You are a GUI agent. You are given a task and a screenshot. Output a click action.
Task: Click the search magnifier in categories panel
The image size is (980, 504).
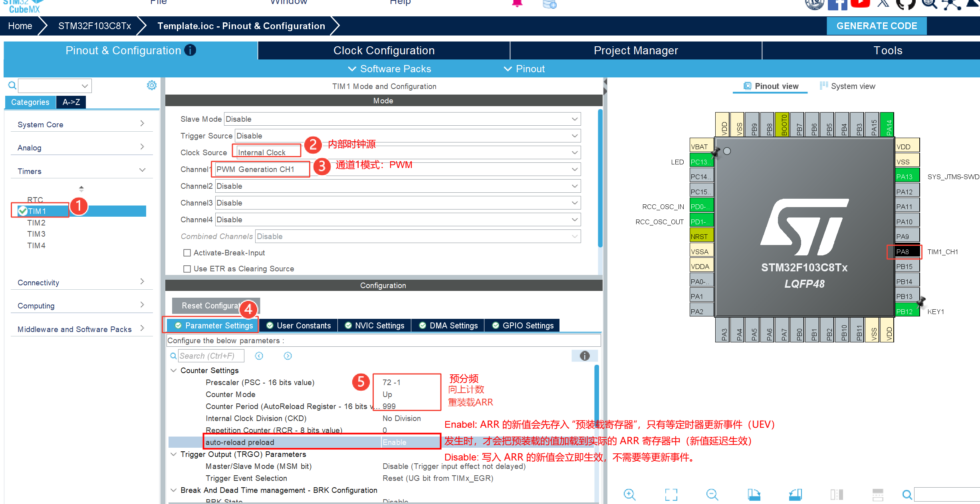click(x=12, y=85)
